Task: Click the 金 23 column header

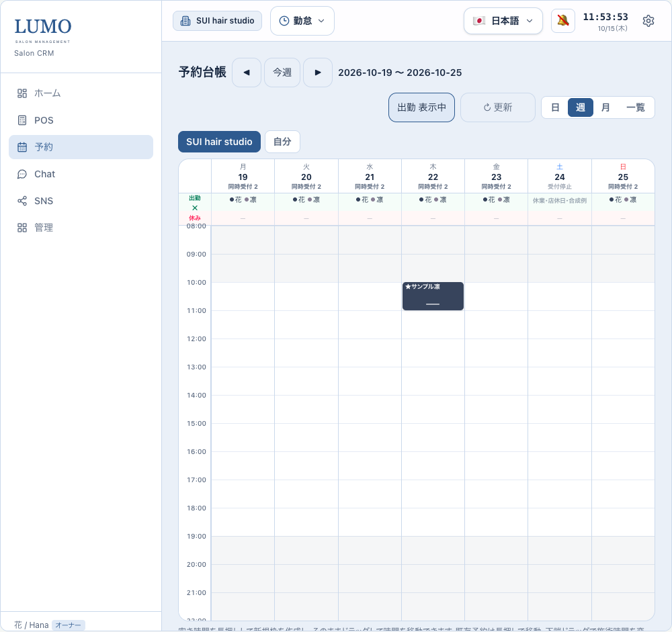Action: tap(497, 176)
